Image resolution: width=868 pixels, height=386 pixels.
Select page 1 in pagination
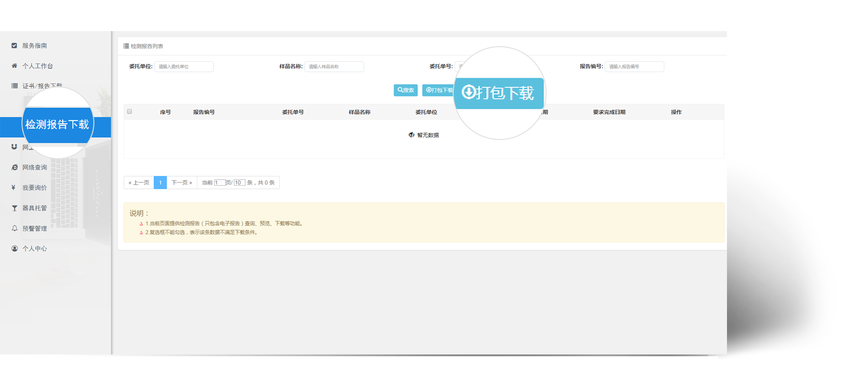point(160,182)
